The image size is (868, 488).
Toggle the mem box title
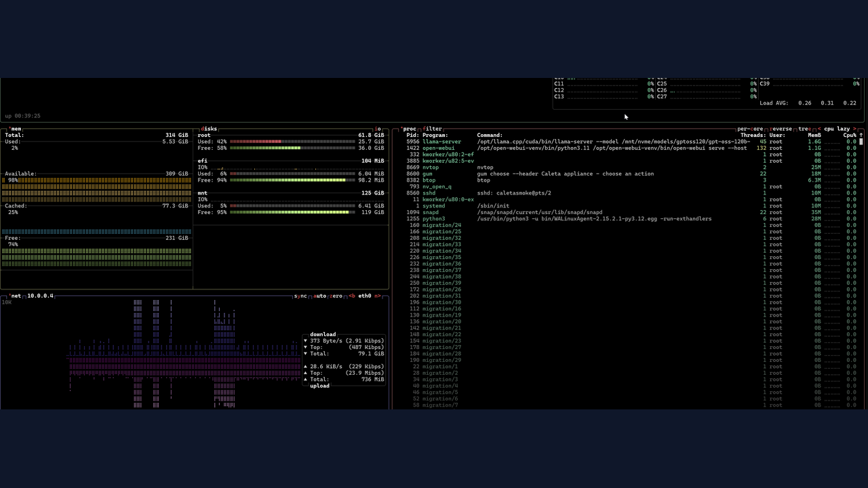pyautogui.click(x=15, y=129)
